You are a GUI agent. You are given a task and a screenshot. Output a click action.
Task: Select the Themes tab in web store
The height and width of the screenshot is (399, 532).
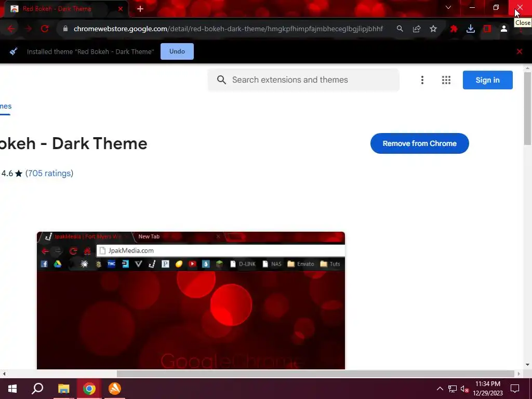5,107
